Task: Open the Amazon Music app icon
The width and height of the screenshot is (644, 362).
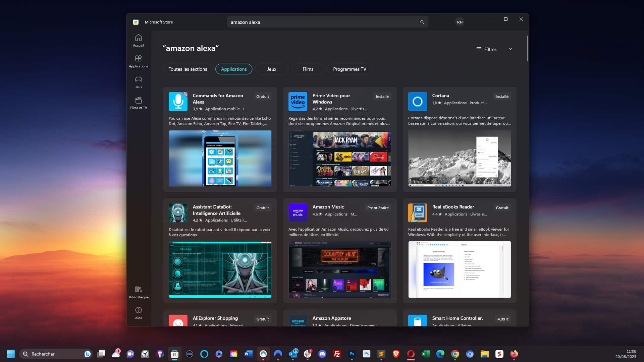Action: [298, 213]
